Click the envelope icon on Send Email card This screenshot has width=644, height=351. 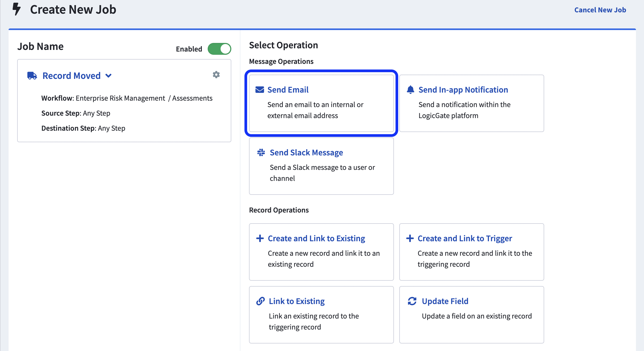click(x=259, y=90)
